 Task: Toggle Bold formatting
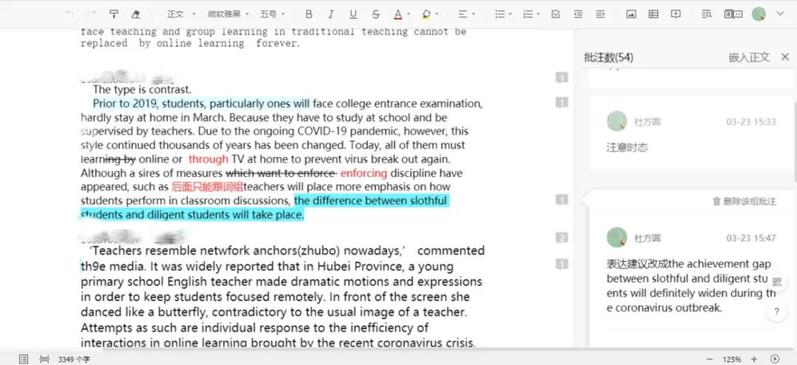coord(309,14)
